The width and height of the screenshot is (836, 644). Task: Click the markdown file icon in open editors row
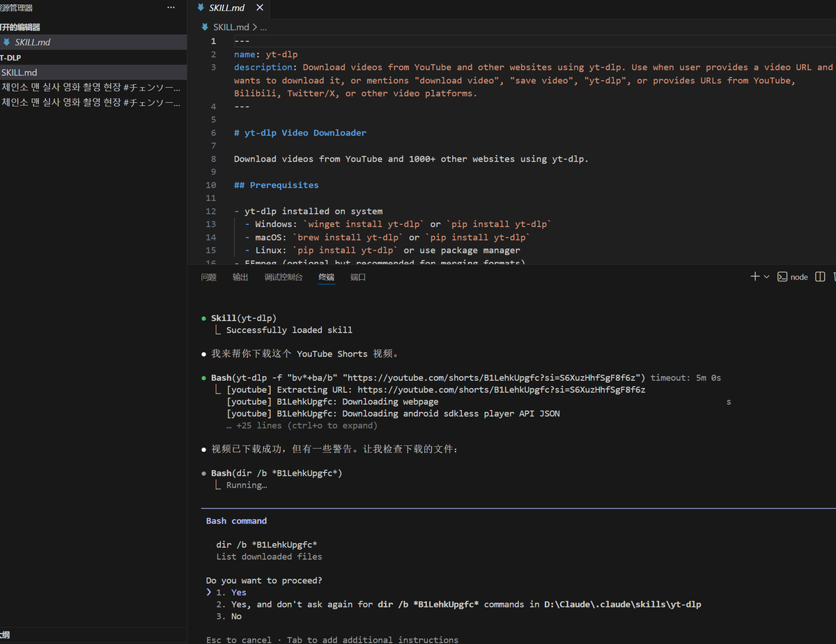pos(7,42)
